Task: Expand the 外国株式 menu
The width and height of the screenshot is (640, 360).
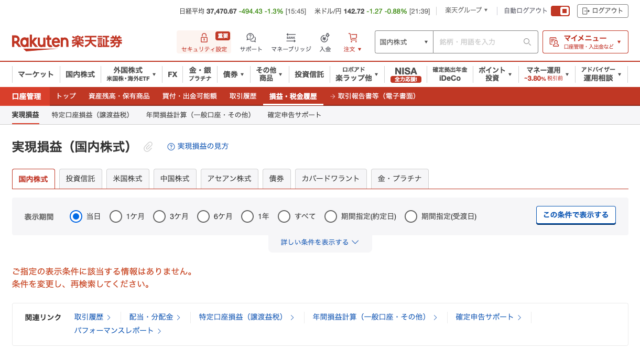Action: [131, 74]
